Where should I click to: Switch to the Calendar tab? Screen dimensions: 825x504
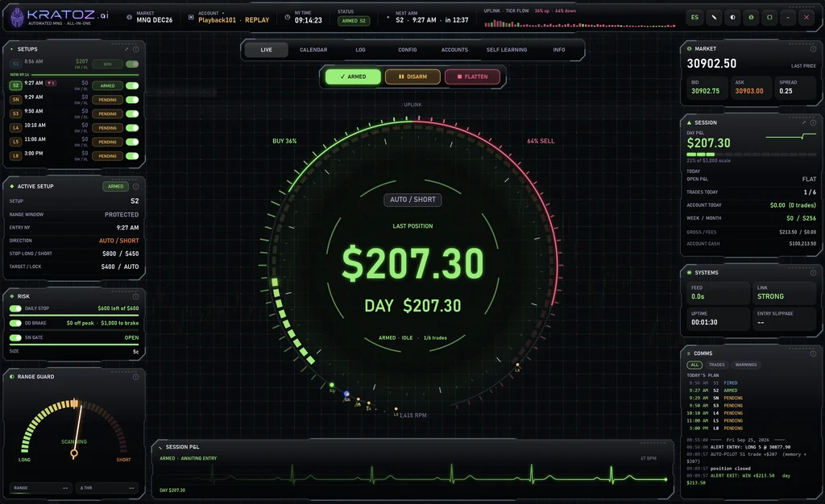313,50
